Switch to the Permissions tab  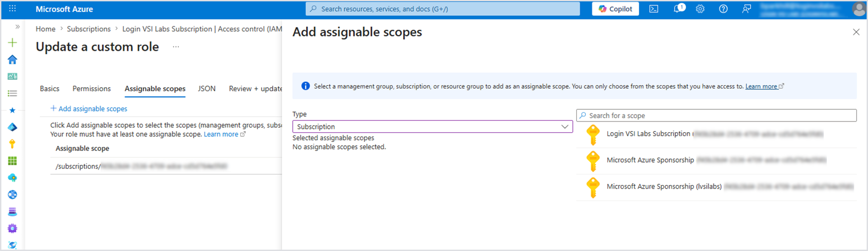point(92,88)
